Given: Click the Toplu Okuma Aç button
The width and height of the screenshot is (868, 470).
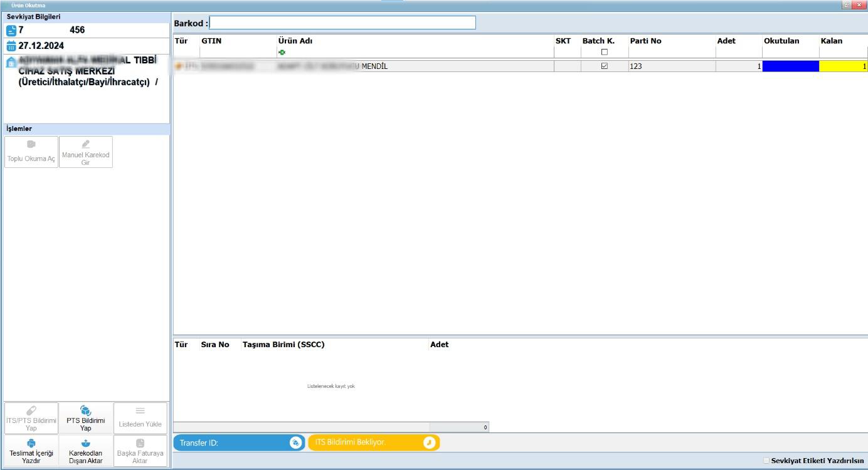Looking at the screenshot, I should coord(31,152).
